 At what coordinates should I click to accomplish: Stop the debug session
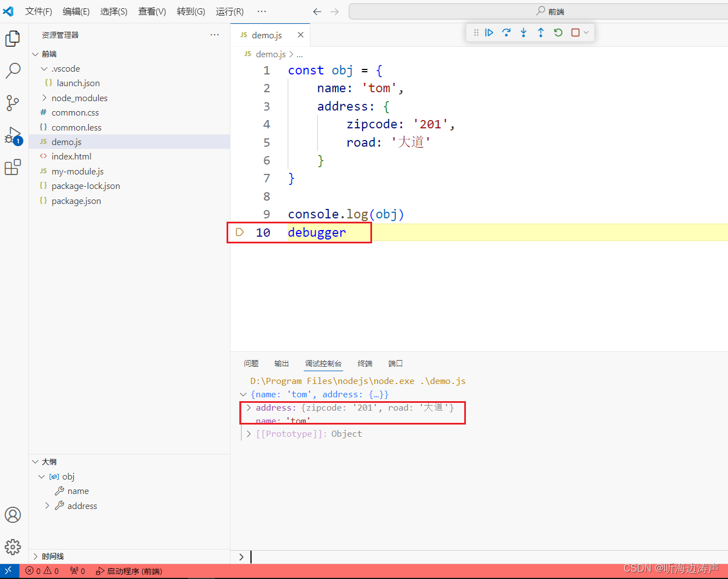[x=575, y=33]
